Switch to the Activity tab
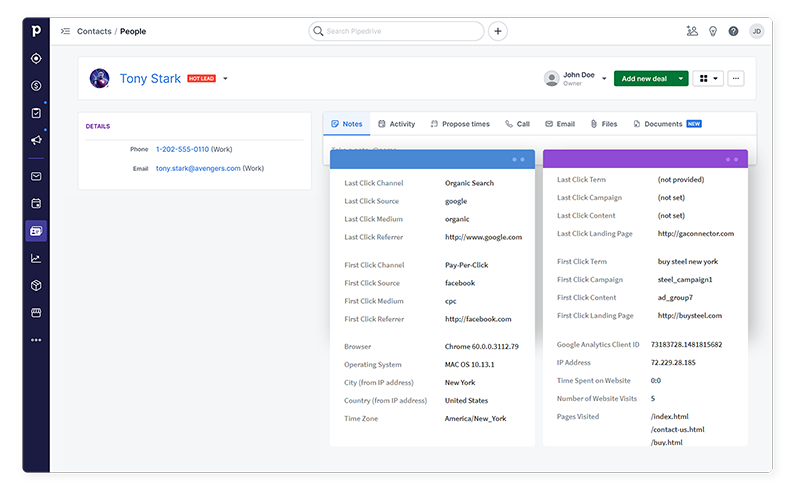 pyautogui.click(x=396, y=124)
